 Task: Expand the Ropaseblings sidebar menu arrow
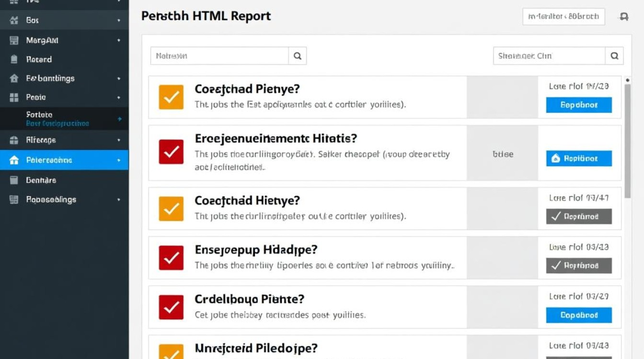[x=119, y=200]
